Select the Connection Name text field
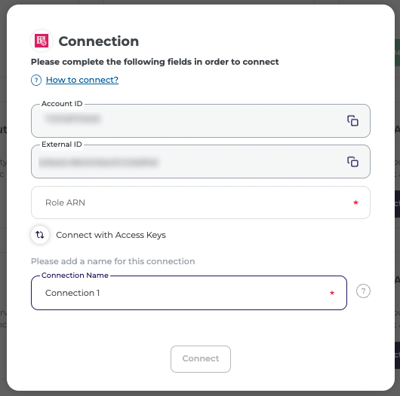The height and width of the screenshot is (396, 400). click(189, 293)
